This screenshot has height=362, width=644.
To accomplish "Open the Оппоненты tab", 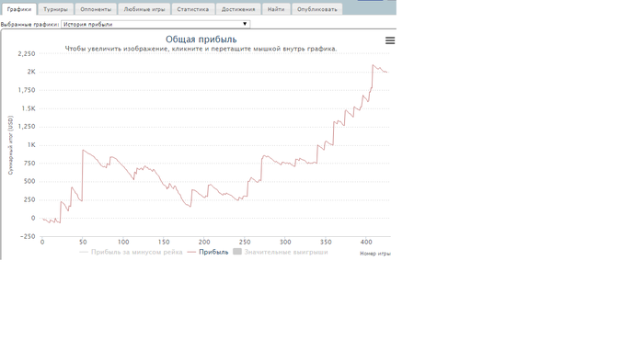I will 96,9.
